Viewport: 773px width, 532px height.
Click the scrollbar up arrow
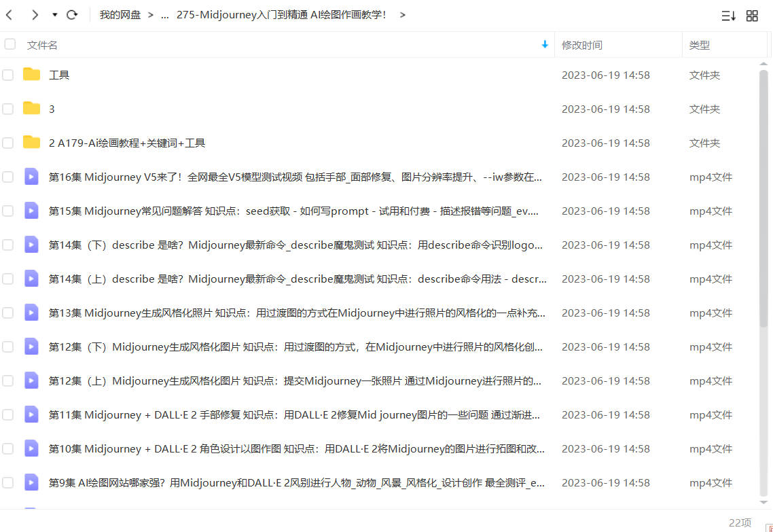click(x=763, y=64)
